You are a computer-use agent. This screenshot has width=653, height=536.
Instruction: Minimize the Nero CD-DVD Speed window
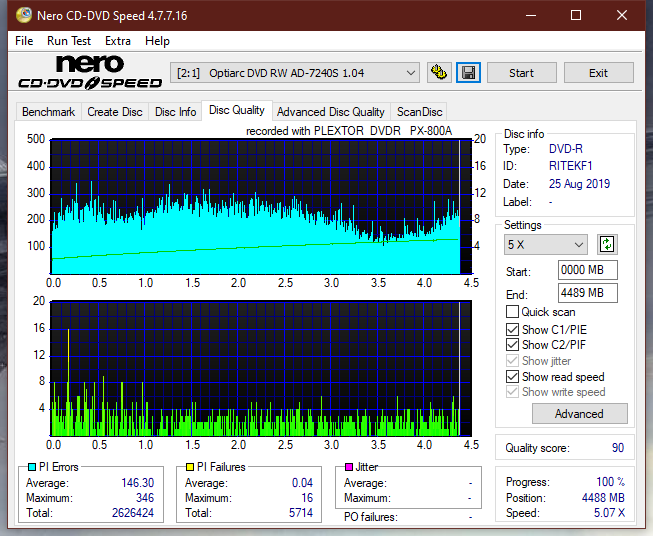[531, 15]
